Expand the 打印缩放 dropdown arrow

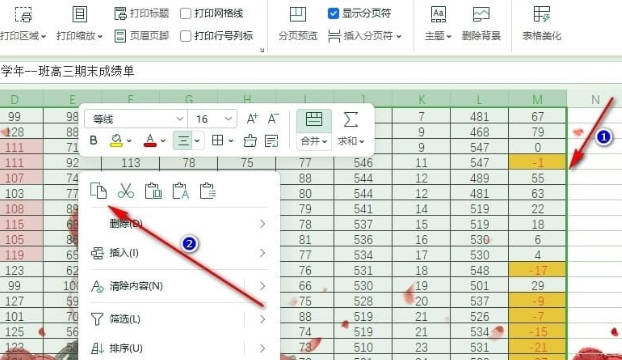[x=100, y=36]
